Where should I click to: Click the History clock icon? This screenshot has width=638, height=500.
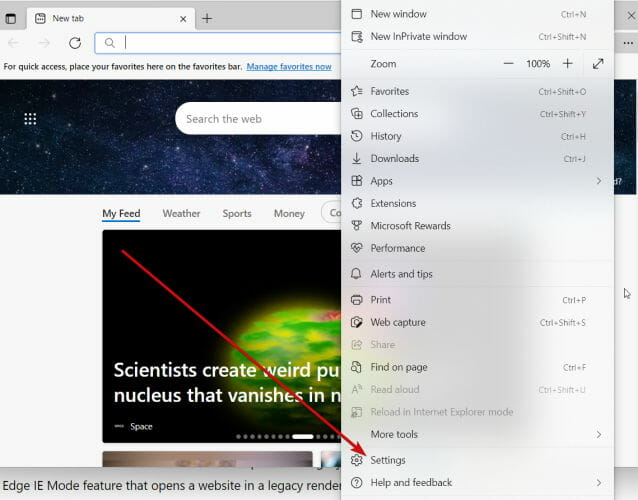(357, 136)
